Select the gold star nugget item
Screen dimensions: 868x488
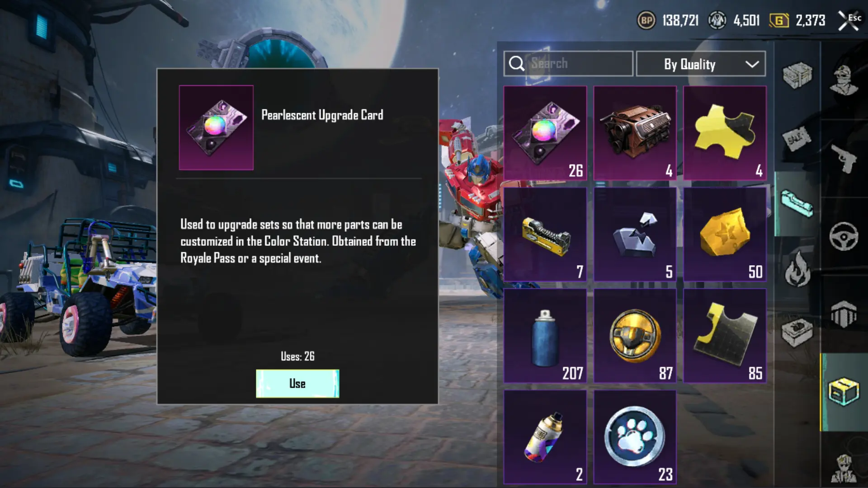pyautogui.click(x=725, y=235)
